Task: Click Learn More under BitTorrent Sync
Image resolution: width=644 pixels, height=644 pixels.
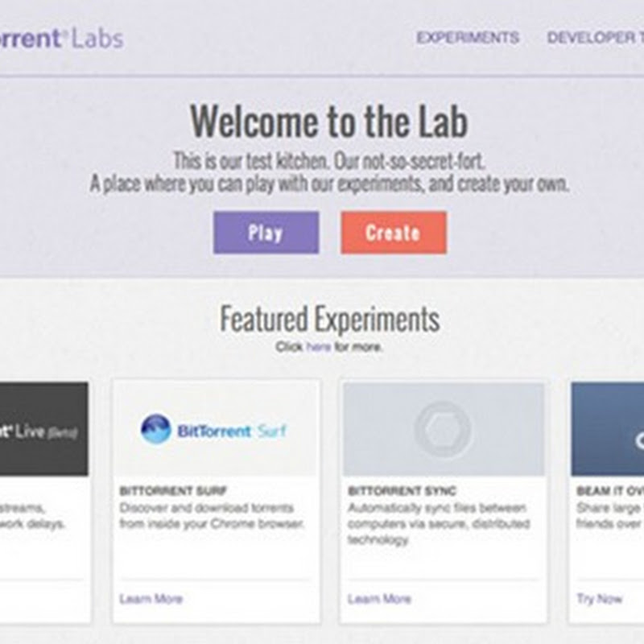Action: pyautogui.click(x=379, y=599)
